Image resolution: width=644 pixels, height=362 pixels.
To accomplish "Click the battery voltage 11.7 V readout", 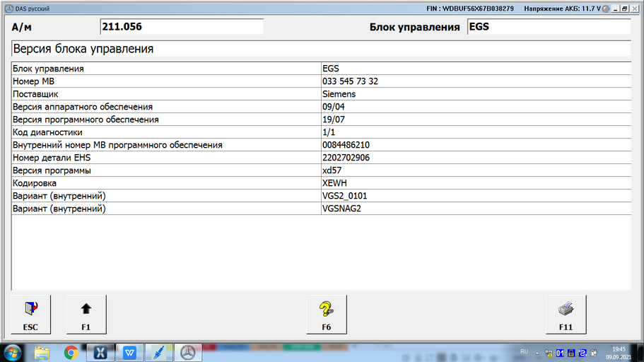I will [x=562, y=8].
